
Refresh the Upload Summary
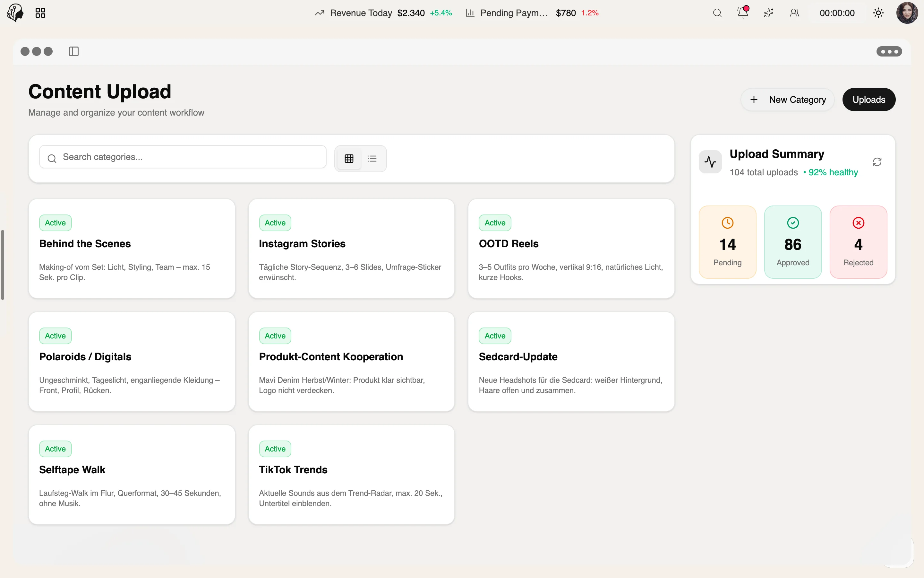tap(877, 162)
